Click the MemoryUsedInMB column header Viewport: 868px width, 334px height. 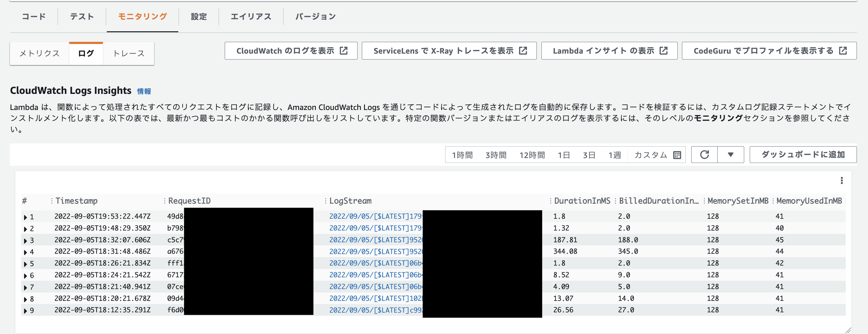coord(809,201)
